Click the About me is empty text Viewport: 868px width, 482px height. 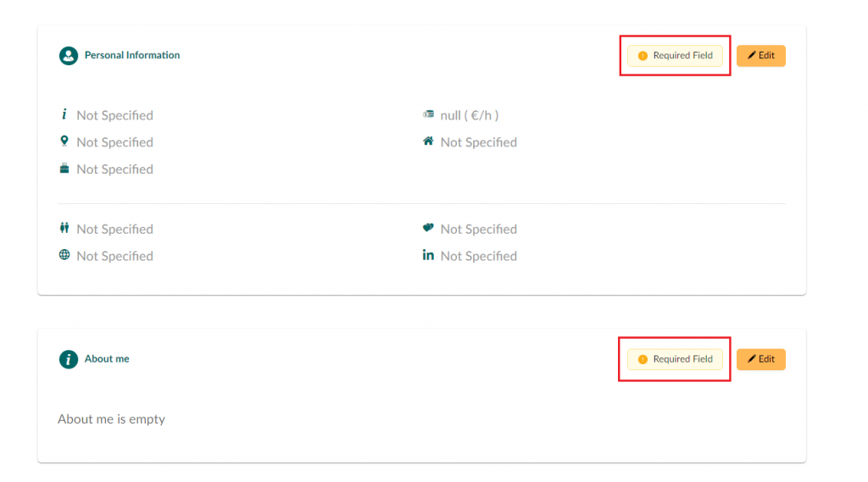[x=111, y=419]
